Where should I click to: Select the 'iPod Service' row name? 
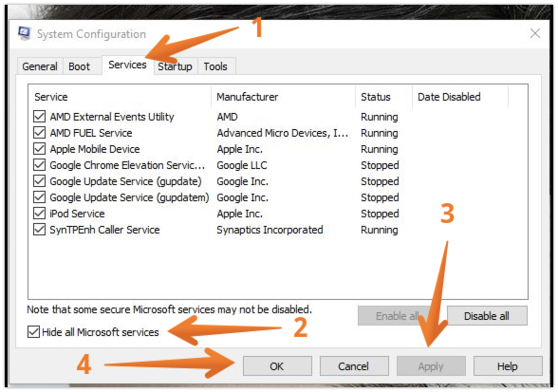coord(77,214)
